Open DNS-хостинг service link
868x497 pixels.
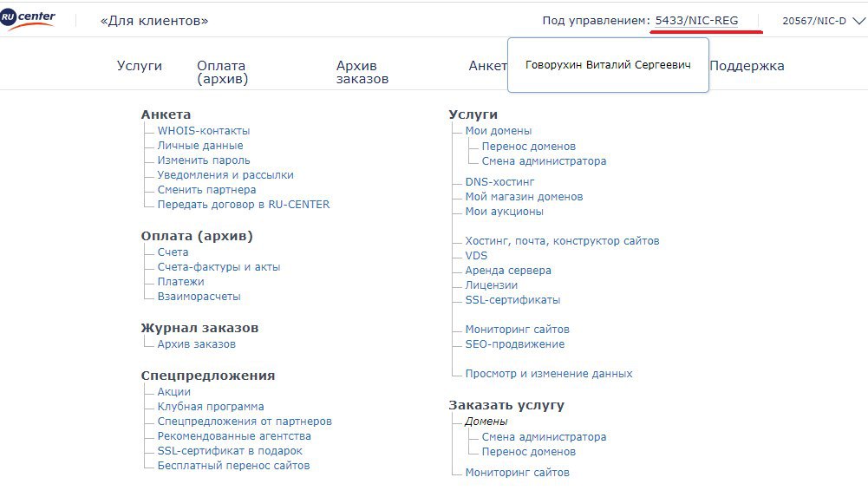tap(499, 182)
